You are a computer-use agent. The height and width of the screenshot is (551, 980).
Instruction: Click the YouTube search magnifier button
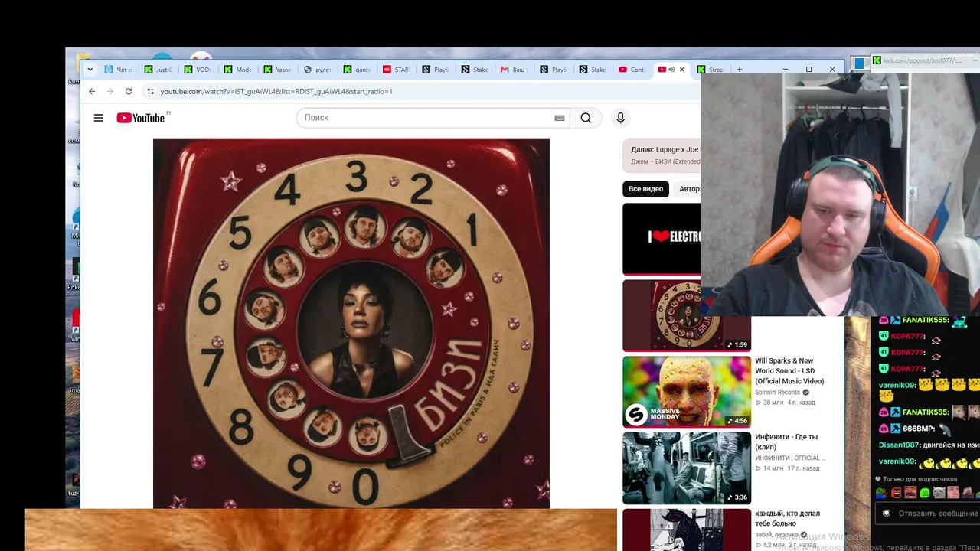pos(586,118)
